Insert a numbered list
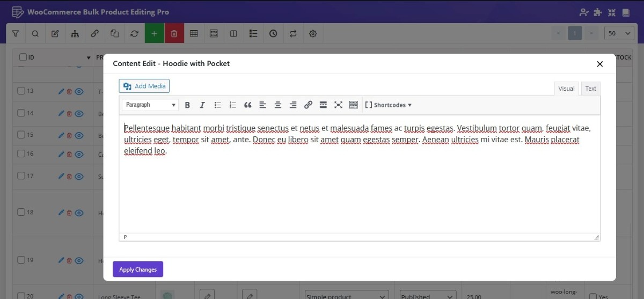Screen dimensions: 644x299 click(232, 105)
